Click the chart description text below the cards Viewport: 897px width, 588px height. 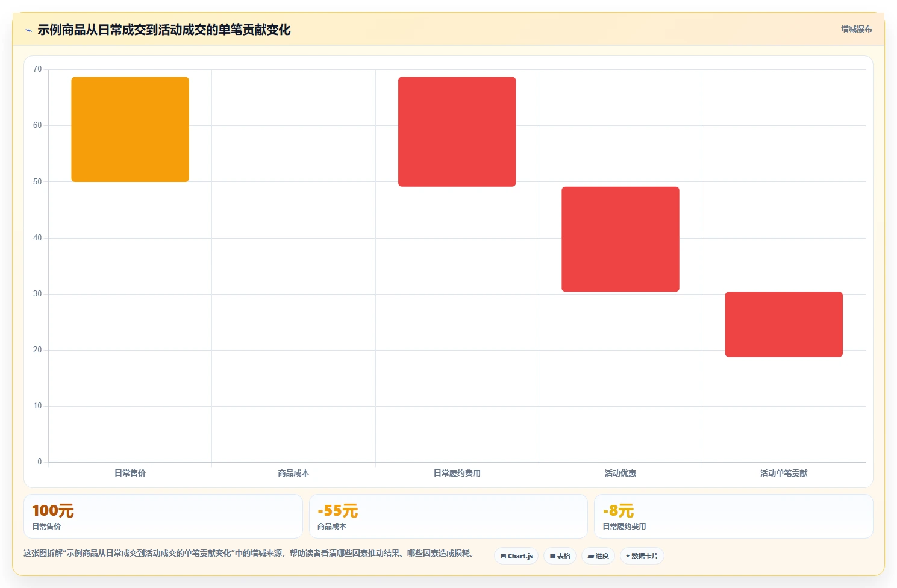[249, 553]
